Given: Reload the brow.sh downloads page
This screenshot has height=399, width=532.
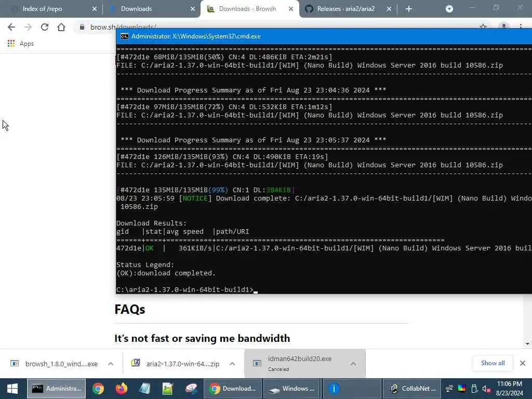Looking at the screenshot, I should [x=45, y=27].
